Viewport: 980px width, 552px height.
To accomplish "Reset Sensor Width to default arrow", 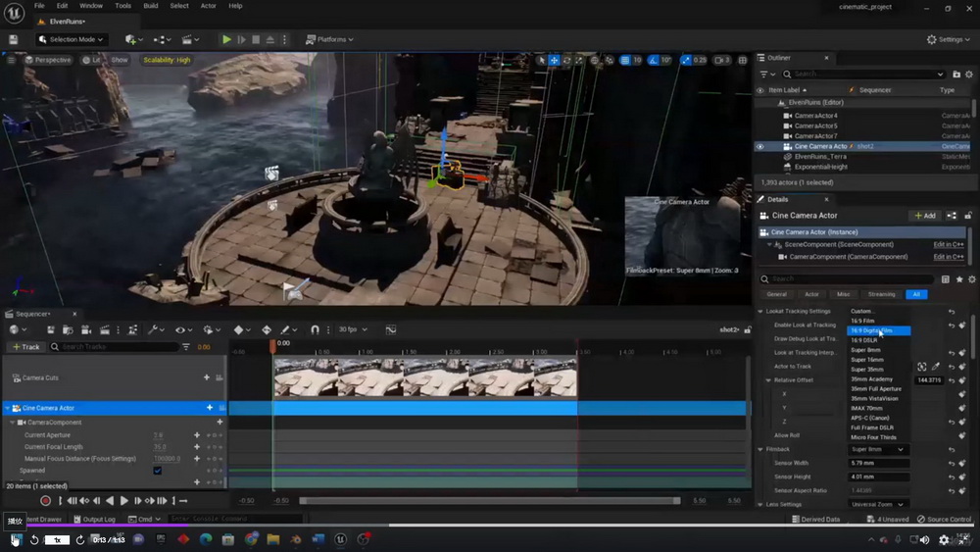I will pos(952,463).
